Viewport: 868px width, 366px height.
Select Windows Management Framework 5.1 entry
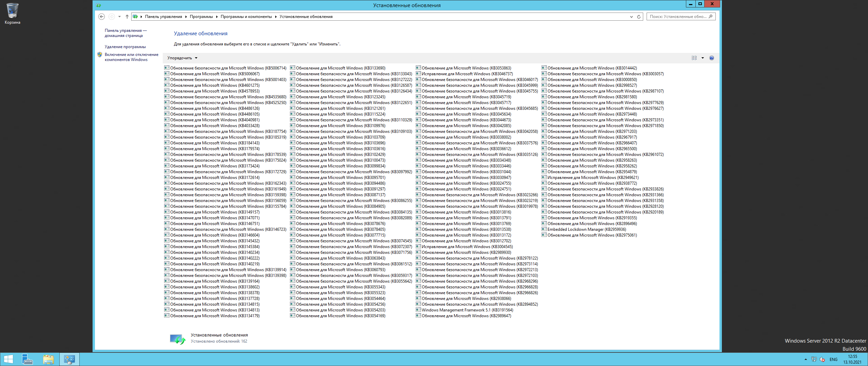pos(465,310)
